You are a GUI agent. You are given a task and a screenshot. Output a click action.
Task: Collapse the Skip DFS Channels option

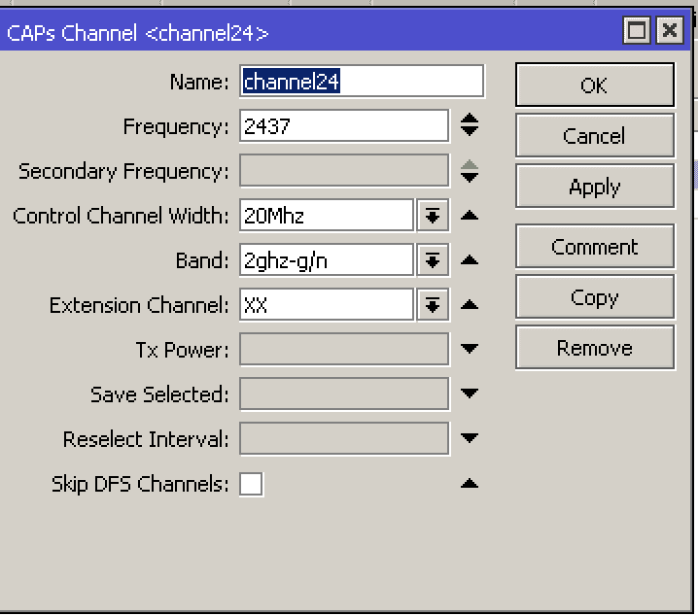(x=470, y=483)
